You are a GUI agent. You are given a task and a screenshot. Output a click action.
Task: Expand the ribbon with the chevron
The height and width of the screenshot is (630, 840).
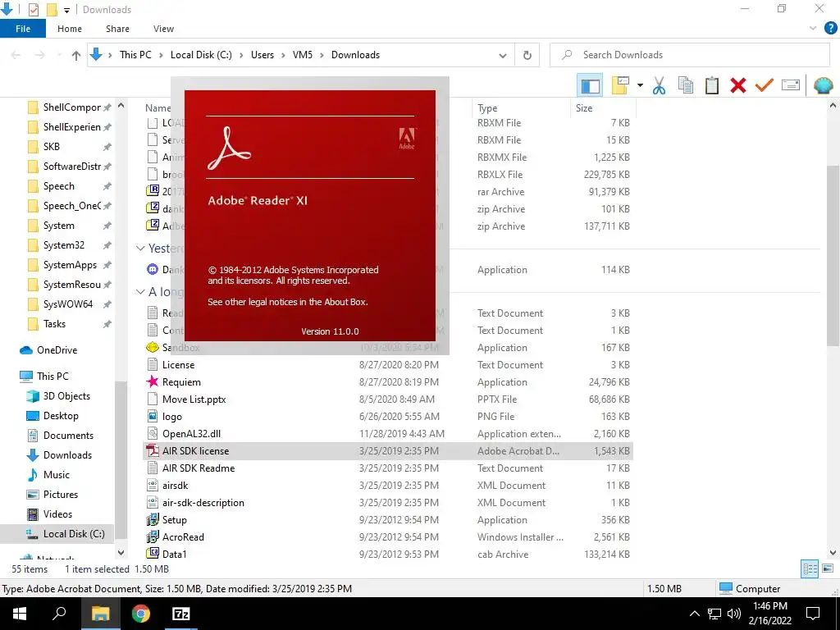pyautogui.click(x=813, y=29)
